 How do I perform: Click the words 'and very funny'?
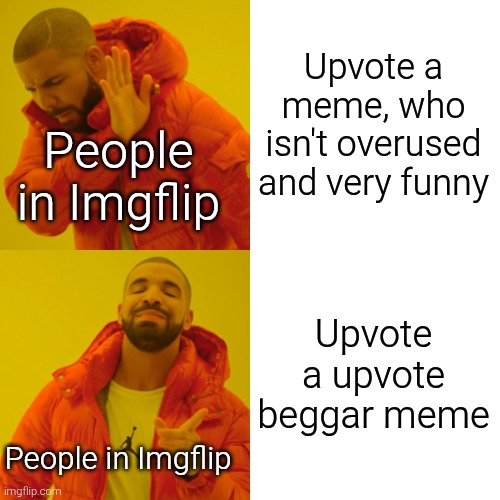pyautogui.click(x=373, y=183)
